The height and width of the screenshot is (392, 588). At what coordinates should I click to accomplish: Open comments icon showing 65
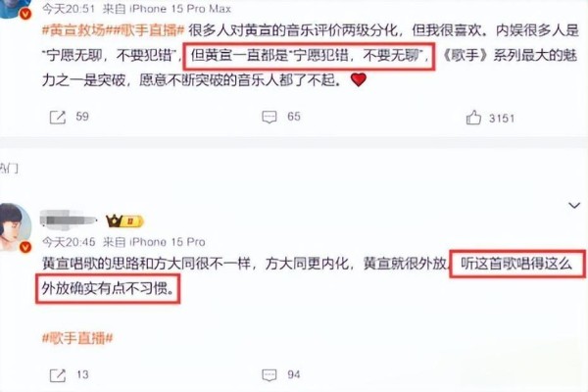point(269,117)
